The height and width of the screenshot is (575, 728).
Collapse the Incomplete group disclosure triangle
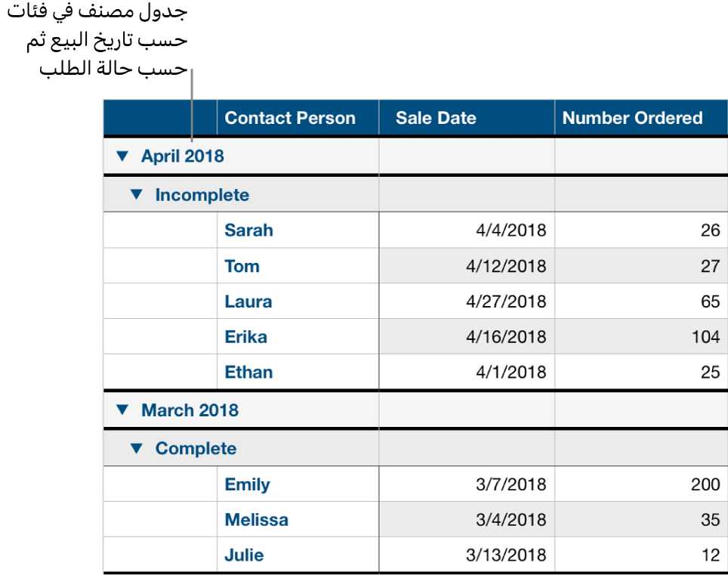tap(138, 194)
